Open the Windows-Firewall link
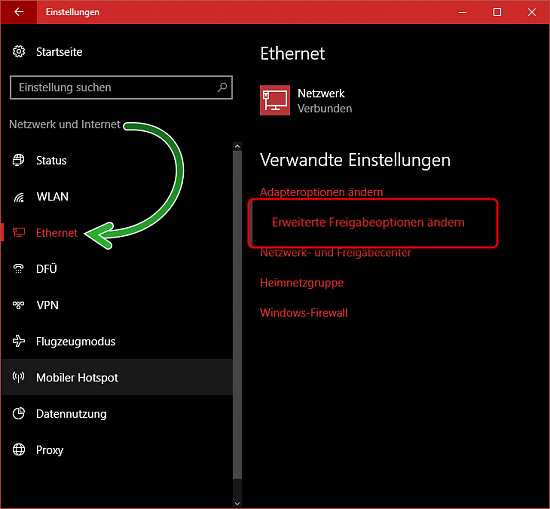 point(304,313)
